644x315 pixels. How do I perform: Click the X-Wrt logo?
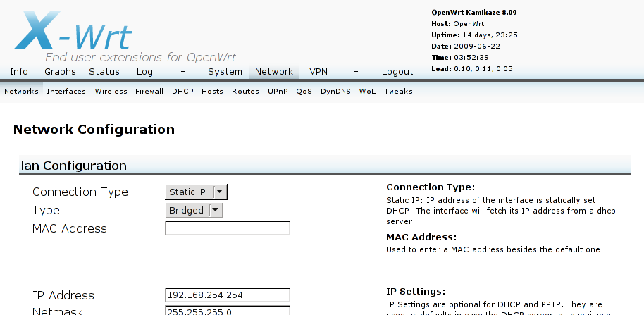(x=74, y=32)
